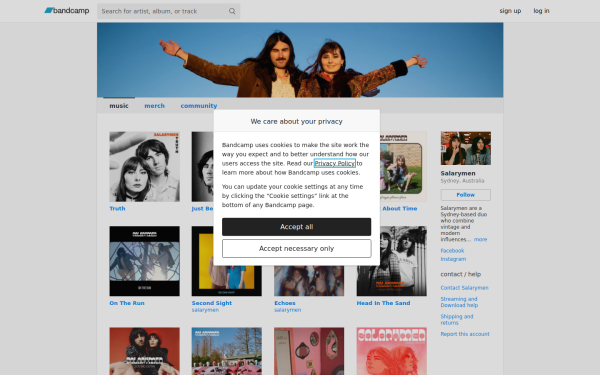Open the On The Run album cover
This screenshot has height=375, width=600.
(144, 261)
